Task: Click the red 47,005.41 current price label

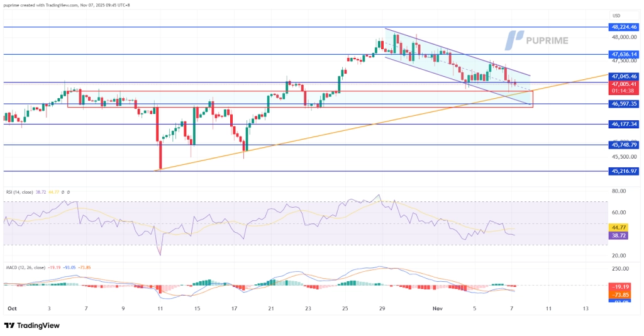Action: 624,83
